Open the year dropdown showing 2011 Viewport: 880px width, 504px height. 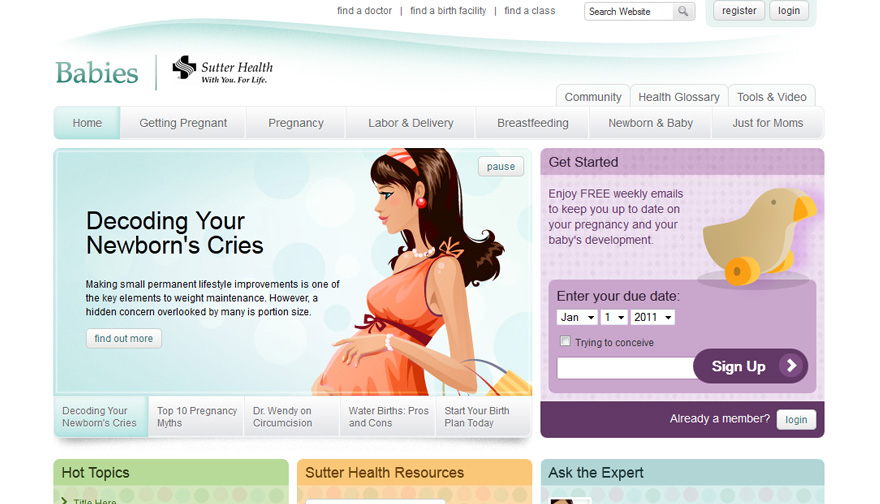click(x=653, y=317)
